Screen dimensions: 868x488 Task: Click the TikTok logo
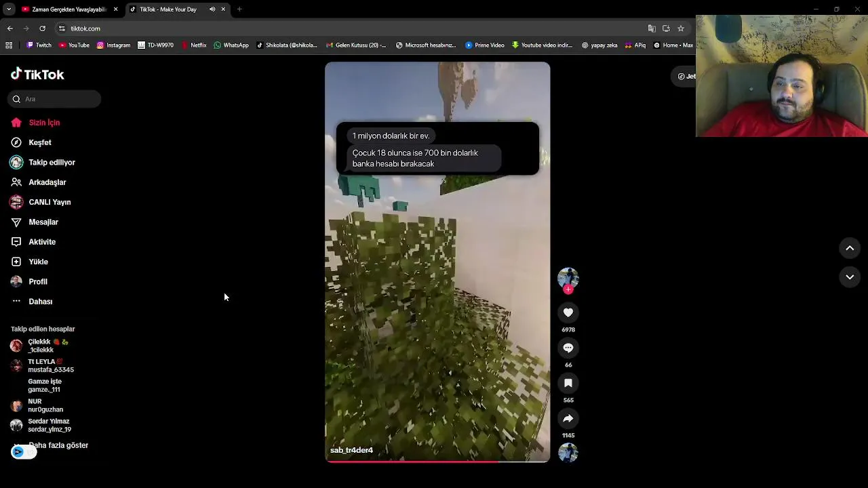pyautogui.click(x=37, y=75)
